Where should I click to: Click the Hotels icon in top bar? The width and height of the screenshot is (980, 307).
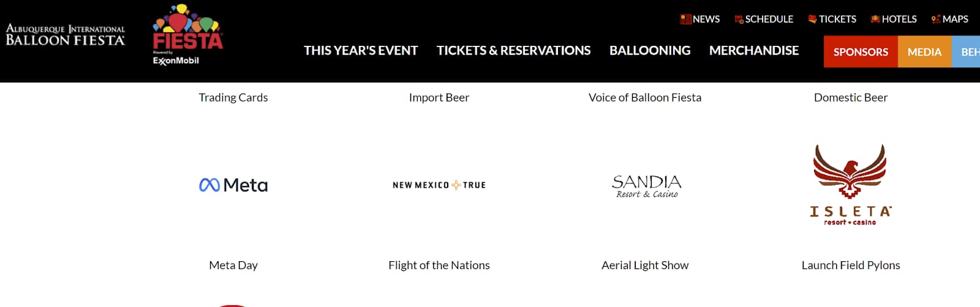(875, 19)
